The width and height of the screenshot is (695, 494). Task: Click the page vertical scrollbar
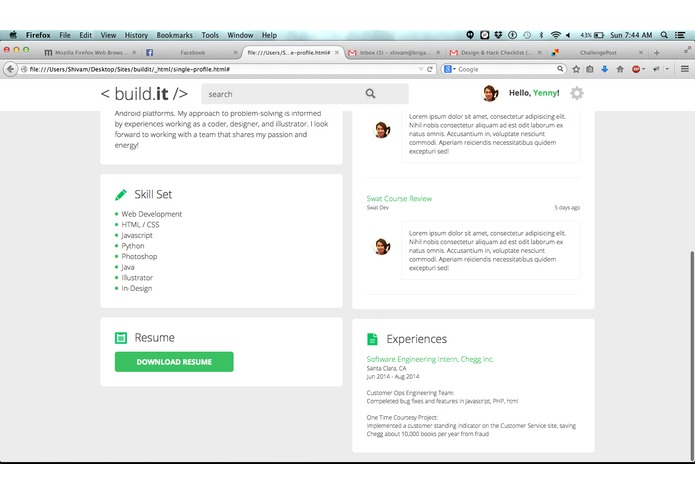coord(691,354)
